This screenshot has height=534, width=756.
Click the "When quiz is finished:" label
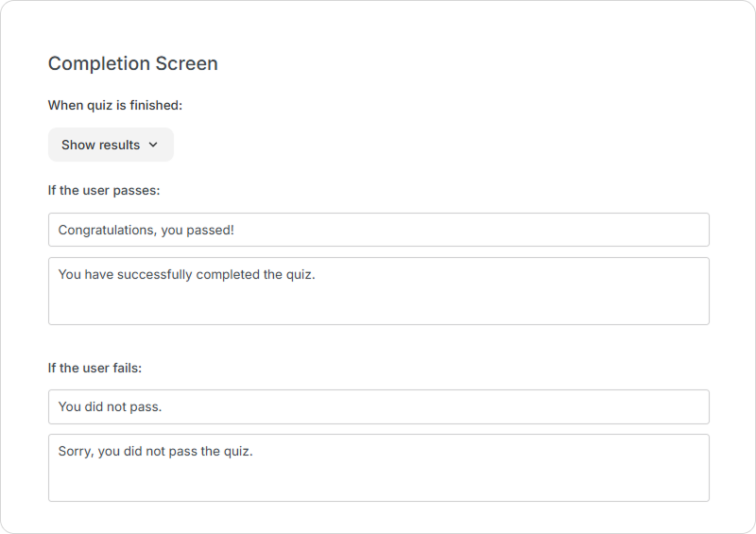point(115,105)
